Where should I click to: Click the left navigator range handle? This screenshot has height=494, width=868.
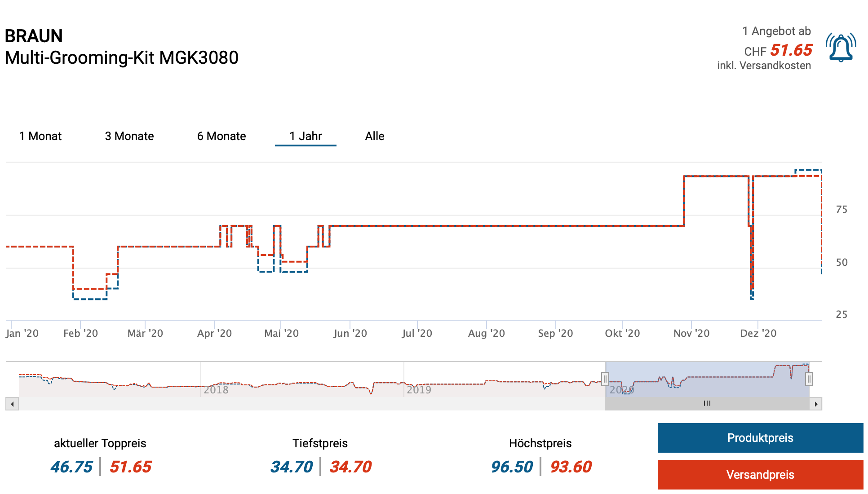point(605,379)
